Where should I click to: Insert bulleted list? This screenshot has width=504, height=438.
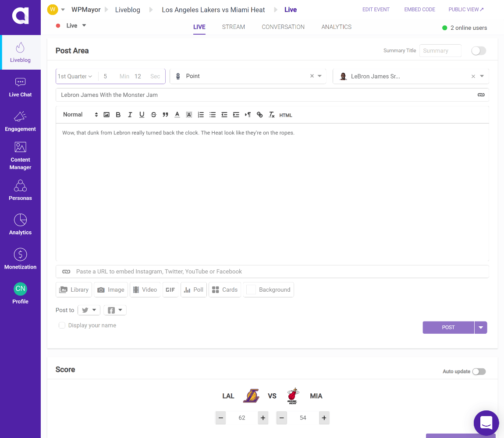click(x=213, y=115)
